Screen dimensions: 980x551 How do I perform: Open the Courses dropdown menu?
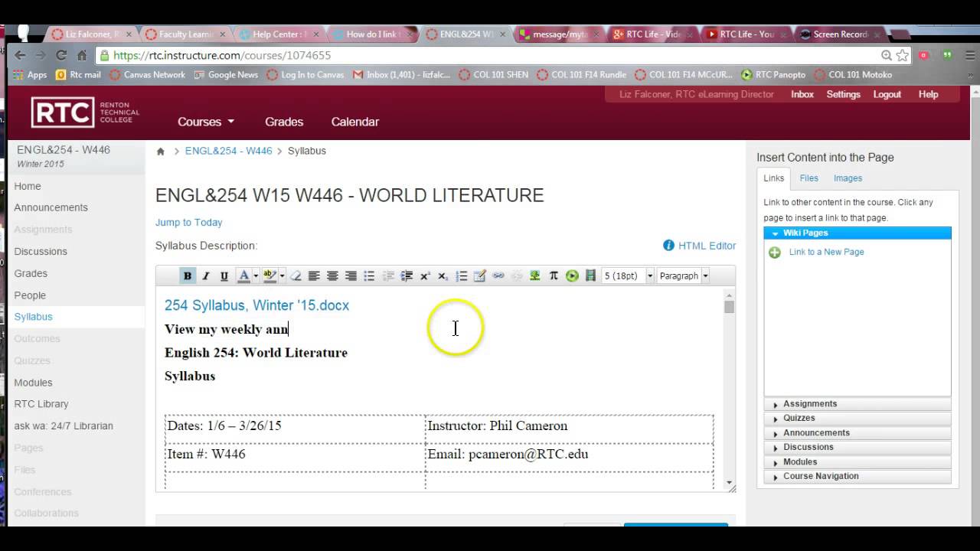click(x=206, y=122)
